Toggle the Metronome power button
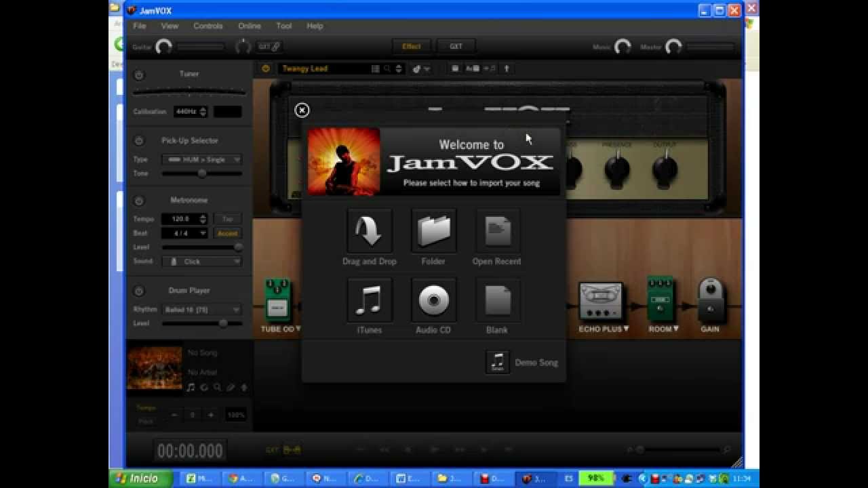This screenshot has height=488, width=868. tap(139, 201)
